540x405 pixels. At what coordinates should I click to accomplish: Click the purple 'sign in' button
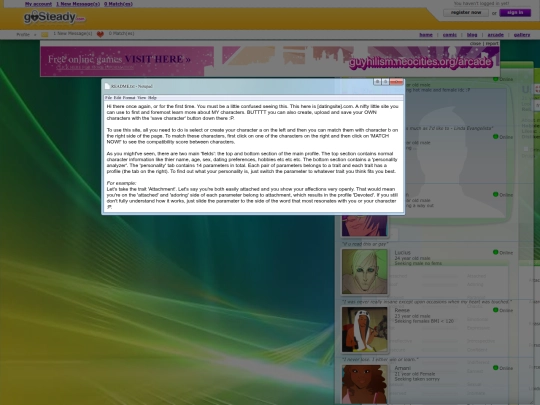coord(515,13)
